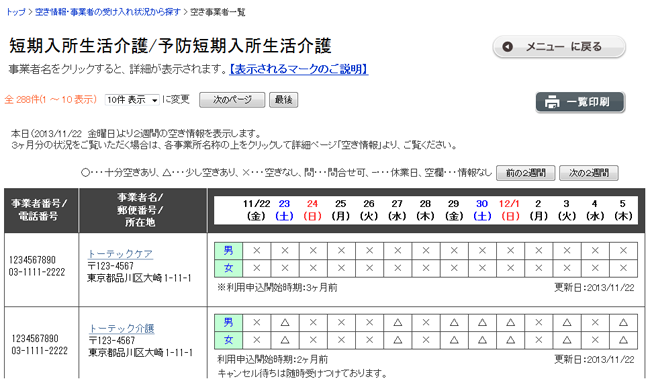Click キャンセル待ちは随時受けつけております text
The height and width of the screenshot is (379, 650).
302,373
